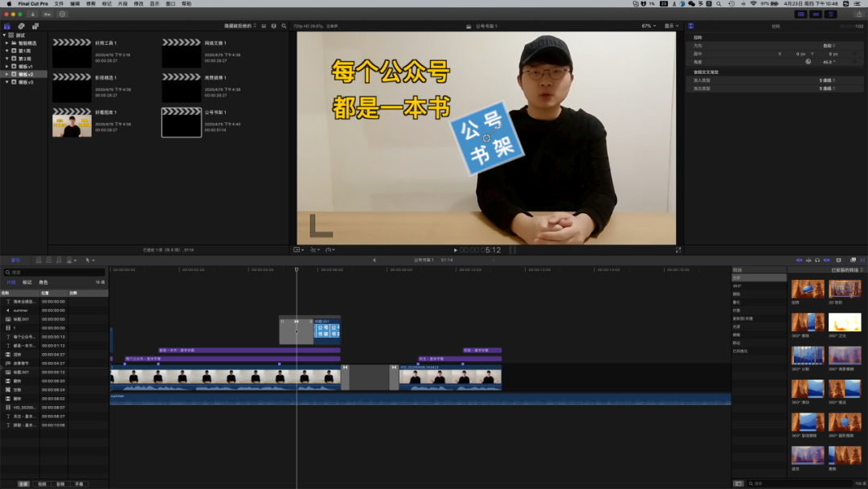This screenshot has height=489, width=868.
Task: Click the 索引 timeline index button
Action: click(16, 260)
